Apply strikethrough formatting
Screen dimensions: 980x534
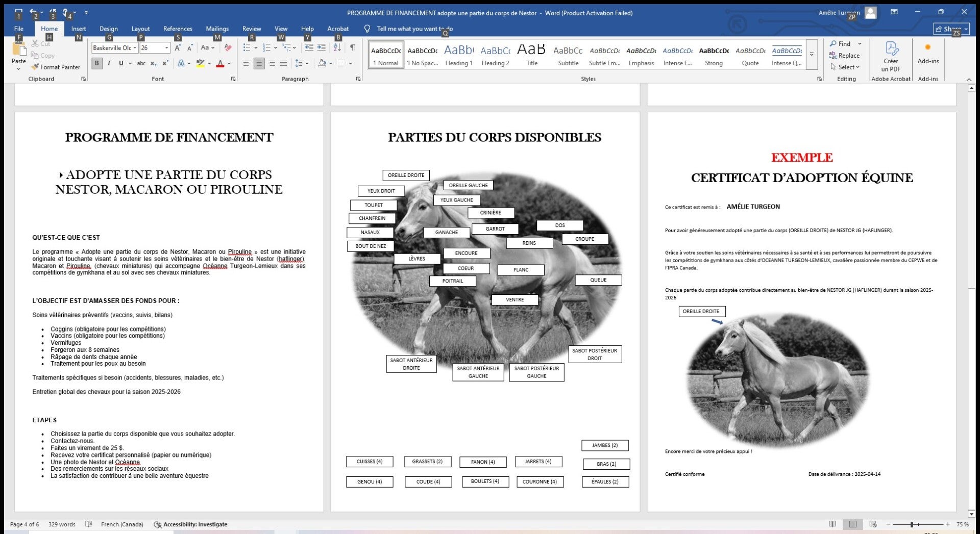(141, 63)
